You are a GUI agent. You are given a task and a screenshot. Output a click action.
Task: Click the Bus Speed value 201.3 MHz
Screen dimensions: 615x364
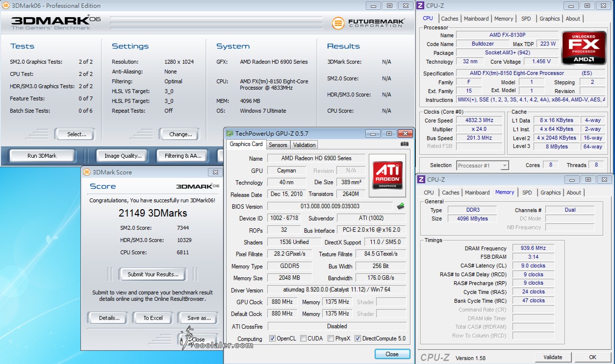point(480,138)
